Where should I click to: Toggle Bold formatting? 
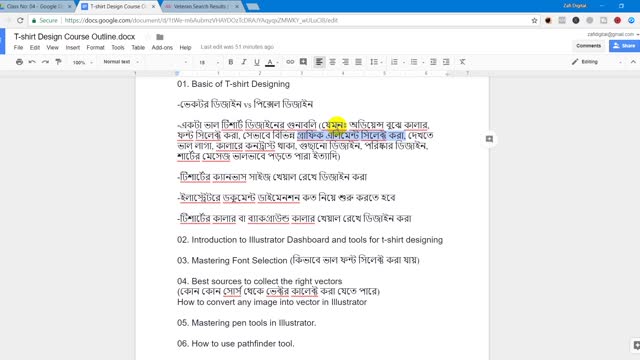click(x=231, y=62)
